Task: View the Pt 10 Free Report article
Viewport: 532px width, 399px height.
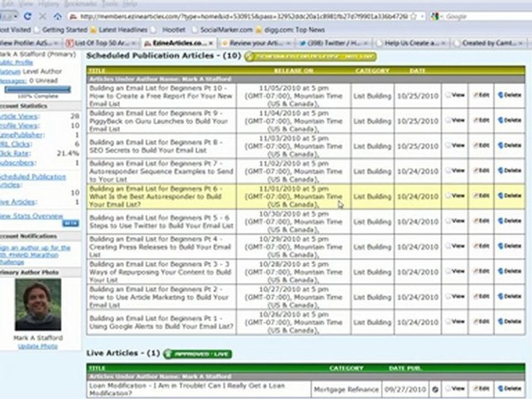Action: 455,95
